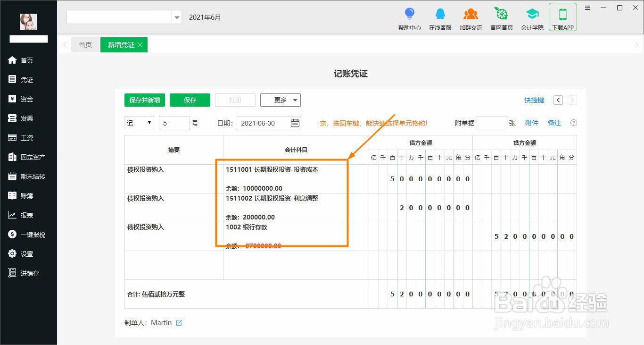Open the date picker calendar icon
Screen dimensions: 644x345
click(x=294, y=123)
